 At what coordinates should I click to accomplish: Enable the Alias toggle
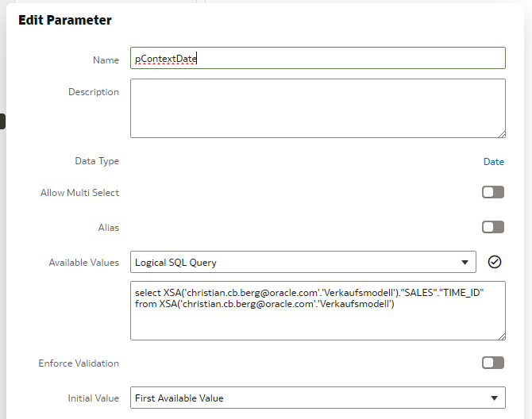pyautogui.click(x=493, y=227)
